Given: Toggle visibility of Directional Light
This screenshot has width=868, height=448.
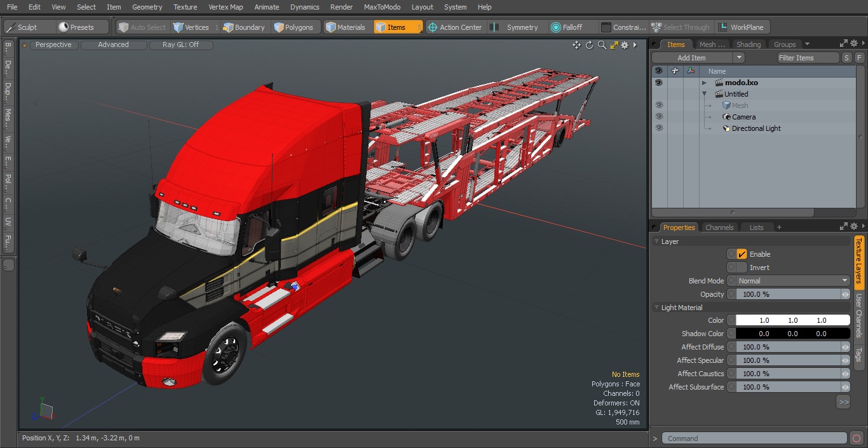Looking at the screenshot, I should coord(659,128).
